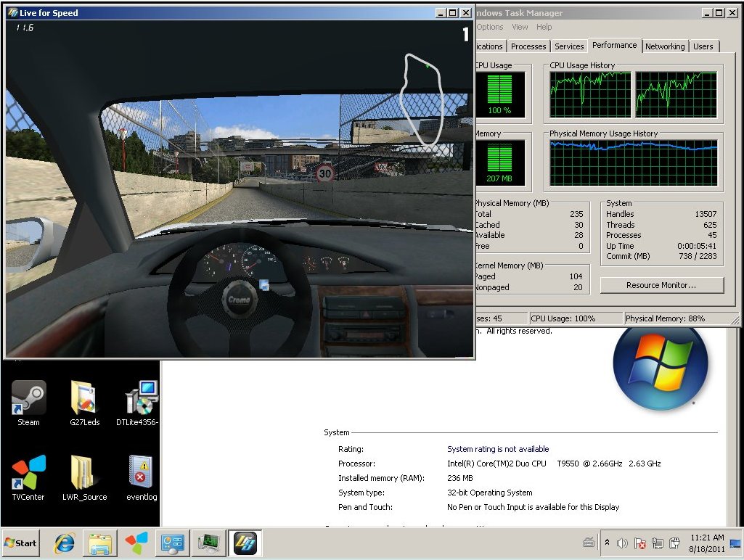
Task: Click the TVCenter pinwheel taskbar icon
Action: click(136, 543)
